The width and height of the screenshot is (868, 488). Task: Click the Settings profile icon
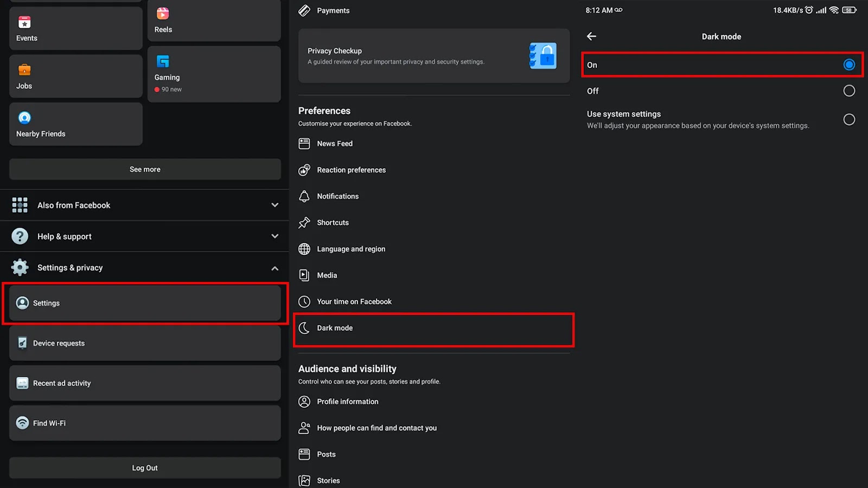point(22,303)
